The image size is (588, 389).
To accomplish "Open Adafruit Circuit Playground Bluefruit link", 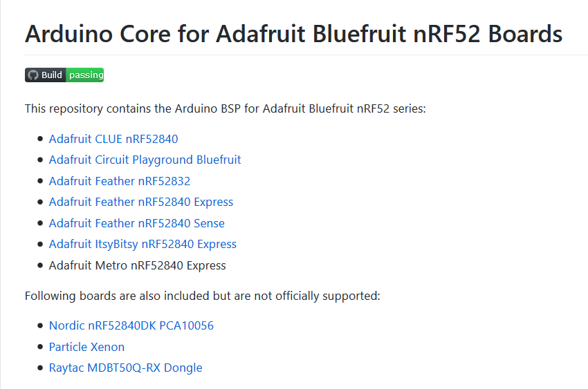I will [x=145, y=160].
